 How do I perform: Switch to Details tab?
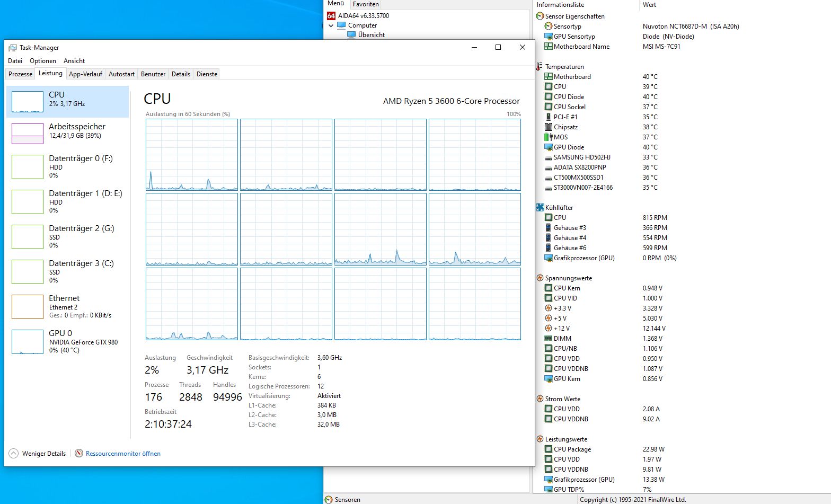[x=181, y=74]
